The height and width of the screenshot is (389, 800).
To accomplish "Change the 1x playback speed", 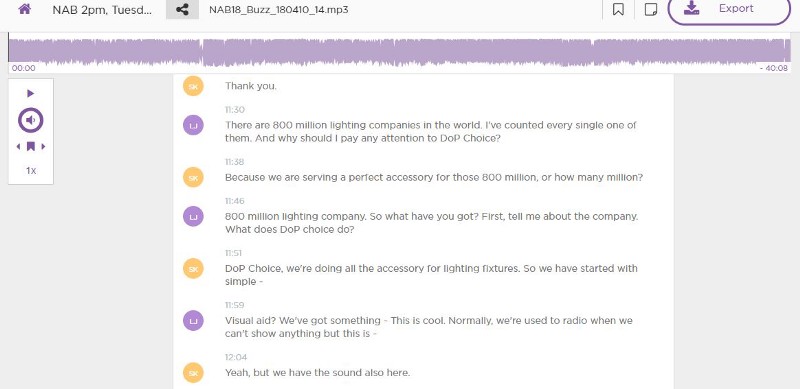I will (31, 171).
